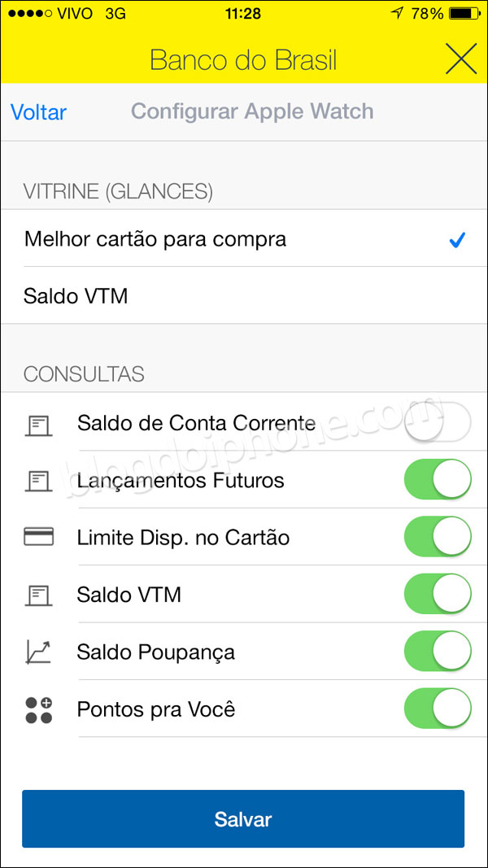Tap the Configurar Apple Watch title
This screenshot has height=868, width=488.
(252, 111)
